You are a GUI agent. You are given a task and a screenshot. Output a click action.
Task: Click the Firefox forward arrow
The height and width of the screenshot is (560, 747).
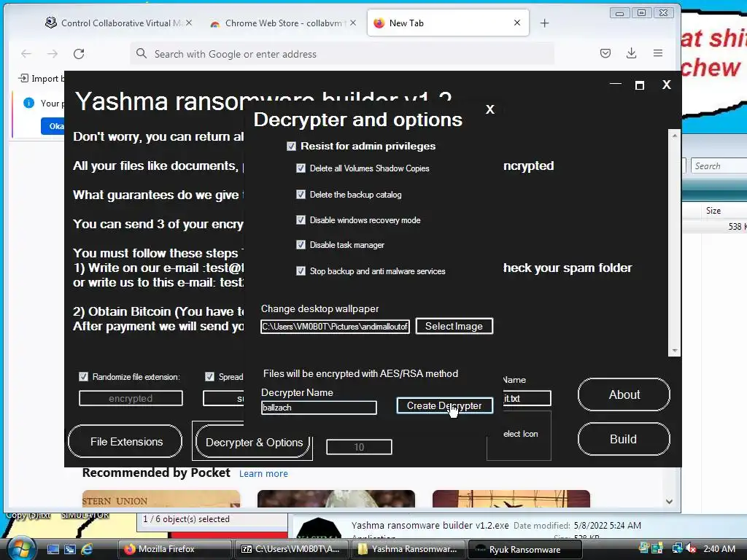[53, 54]
